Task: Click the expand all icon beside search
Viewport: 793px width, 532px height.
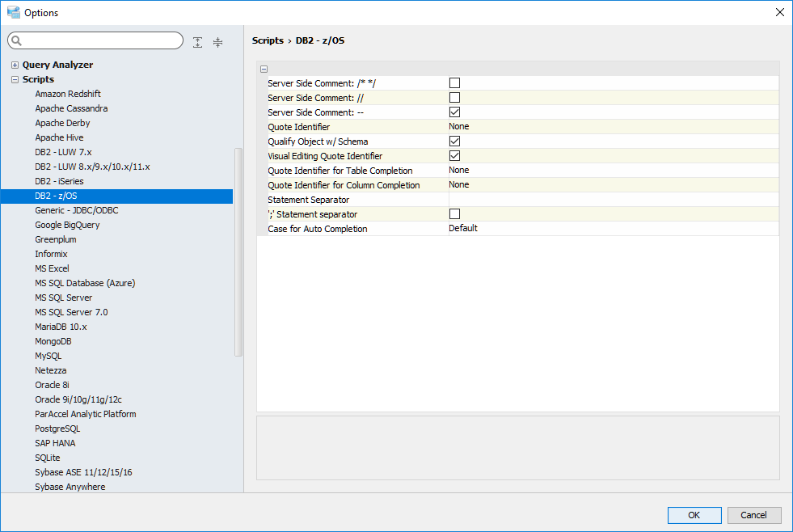Action: (x=198, y=42)
